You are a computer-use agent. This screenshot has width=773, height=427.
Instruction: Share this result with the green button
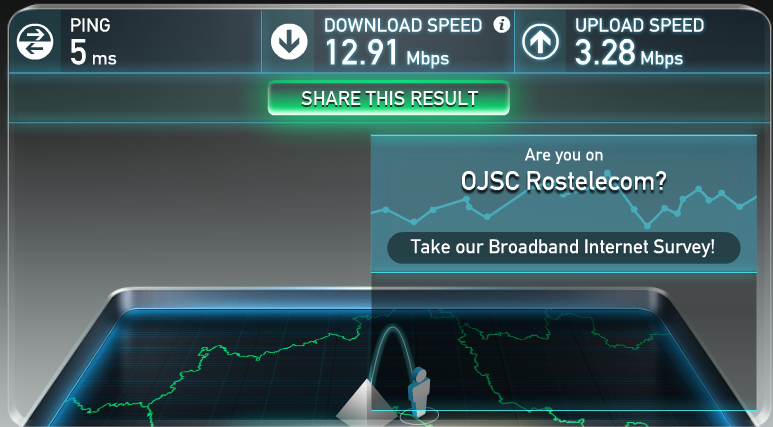click(388, 98)
